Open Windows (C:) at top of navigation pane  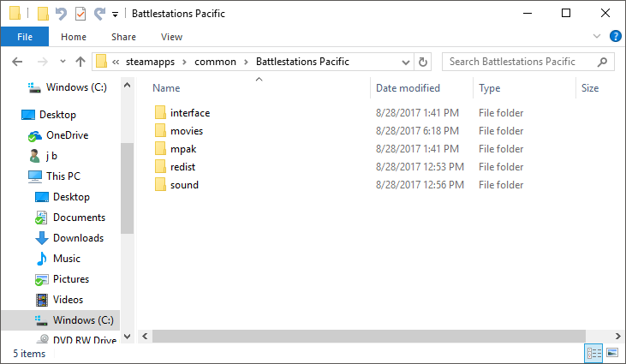coord(68,87)
